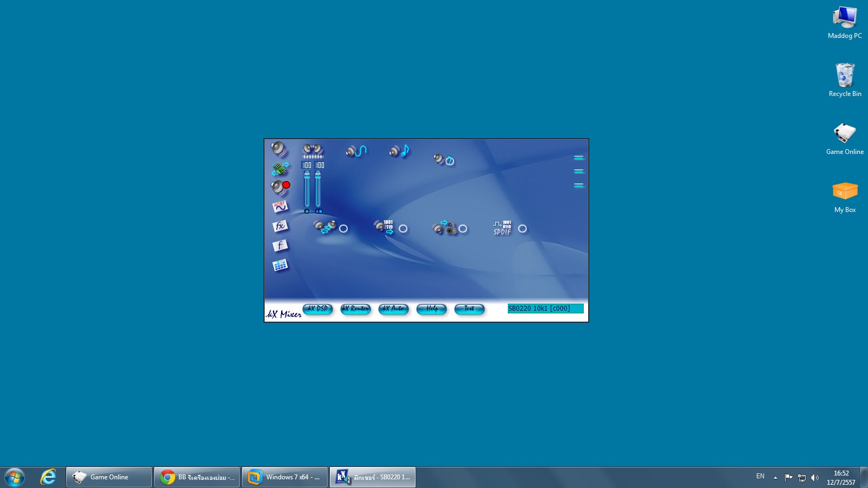868x488 pixels.
Task: Select the Game Online desktop shortcut
Action: tap(845, 139)
